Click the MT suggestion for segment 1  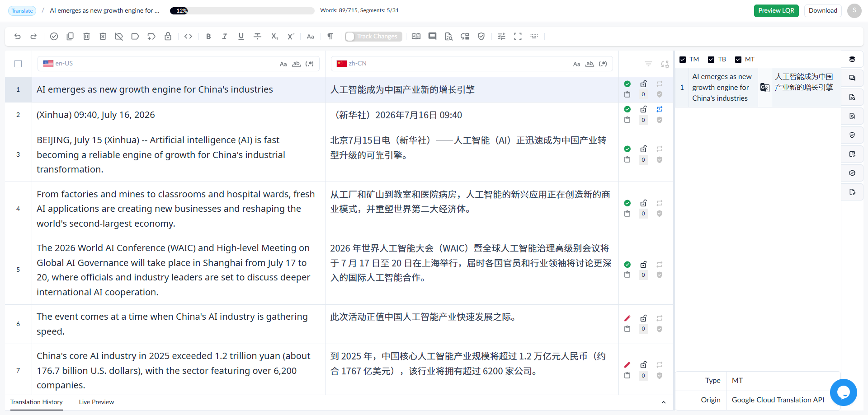pyautogui.click(x=758, y=88)
